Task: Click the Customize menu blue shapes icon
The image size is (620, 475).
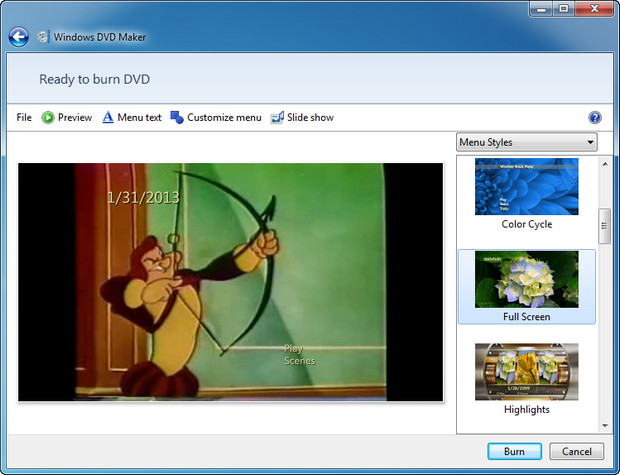Action: point(177,117)
